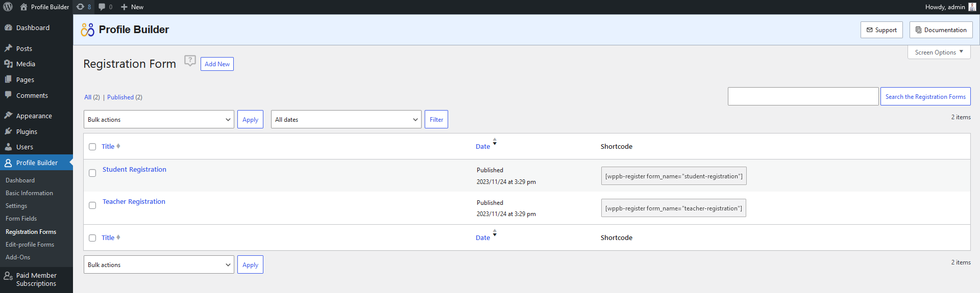The width and height of the screenshot is (980, 293).
Task: Click the Pages icon in sidebar
Action: tap(8, 79)
